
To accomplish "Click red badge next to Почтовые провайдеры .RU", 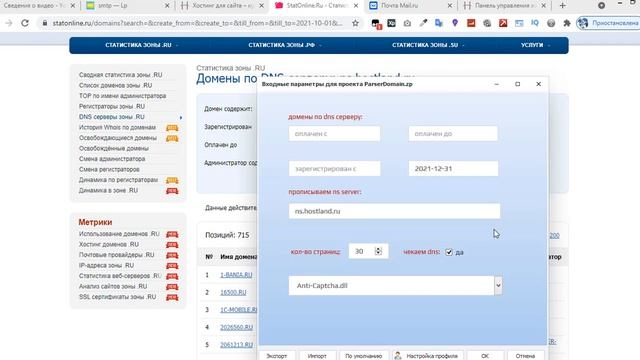I will coord(172,256).
